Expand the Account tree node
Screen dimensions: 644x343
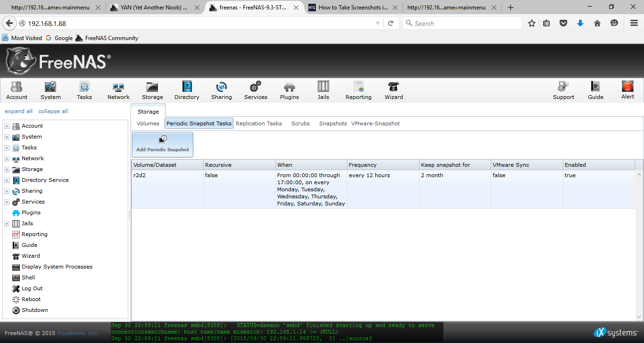coord(7,126)
